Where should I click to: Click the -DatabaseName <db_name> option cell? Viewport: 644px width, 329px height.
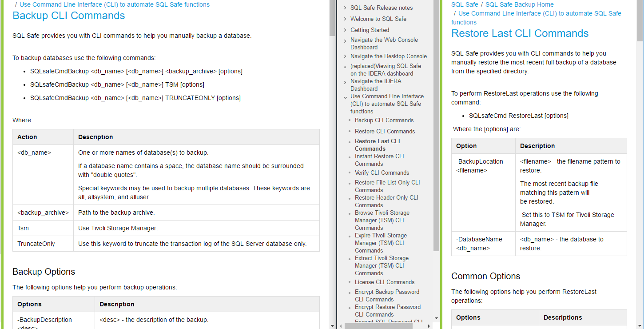[x=483, y=244]
